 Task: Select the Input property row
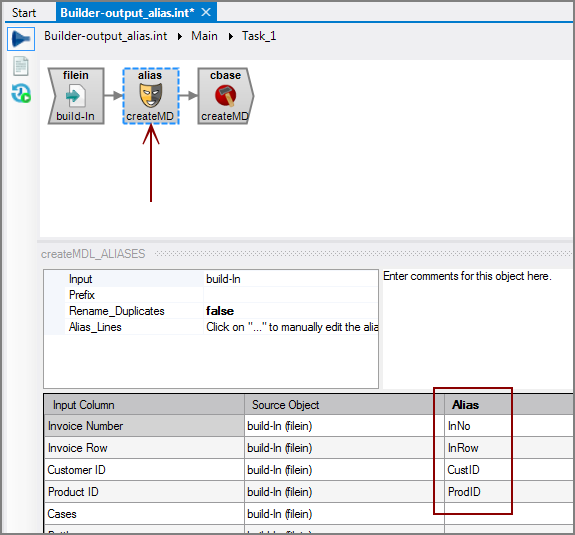tap(211, 279)
